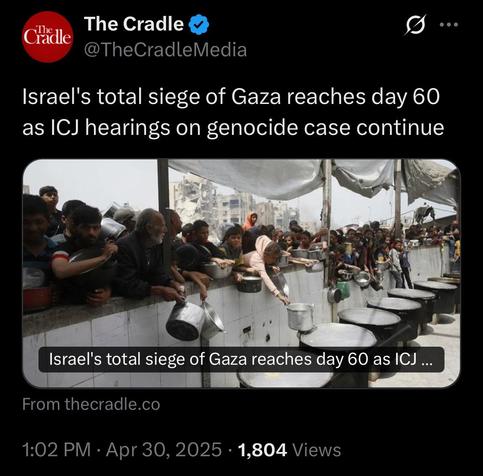Image resolution: width=483 pixels, height=476 pixels.
Task: Click the ellipsis ending the card caption
Action: click(x=427, y=361)
